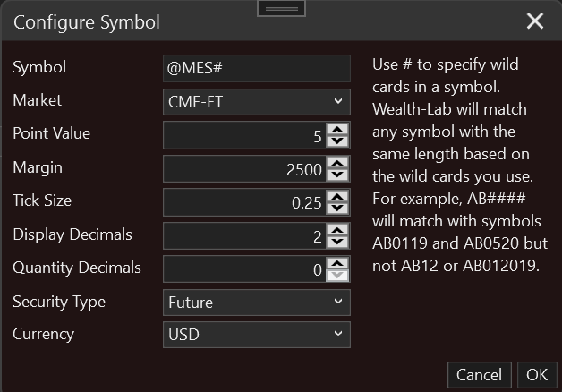Increase Tick Size with up arrow

337,197
